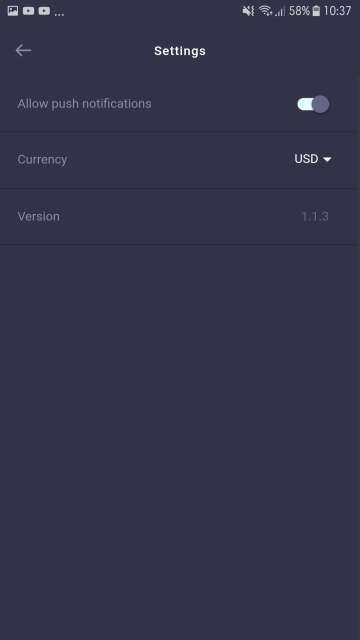Tap the cellular signal bars icon
Screen dimensions: 360x640
tap(280, 11)
